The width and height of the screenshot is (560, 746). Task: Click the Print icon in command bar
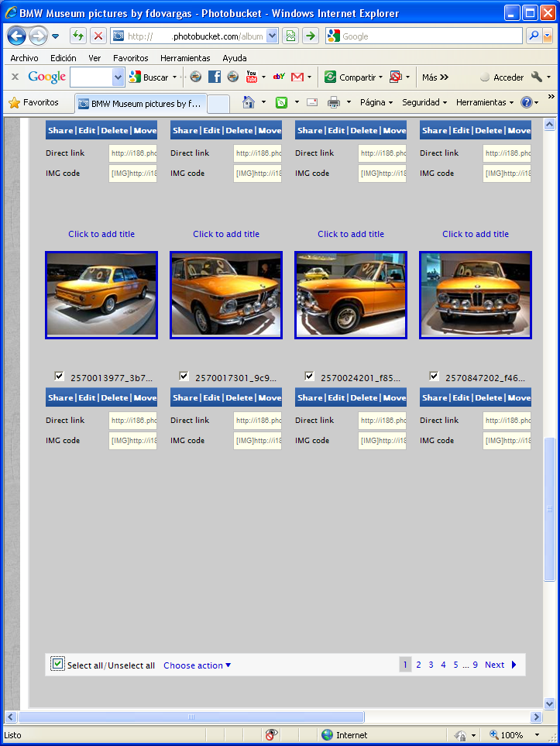click(x=334, y=101)
